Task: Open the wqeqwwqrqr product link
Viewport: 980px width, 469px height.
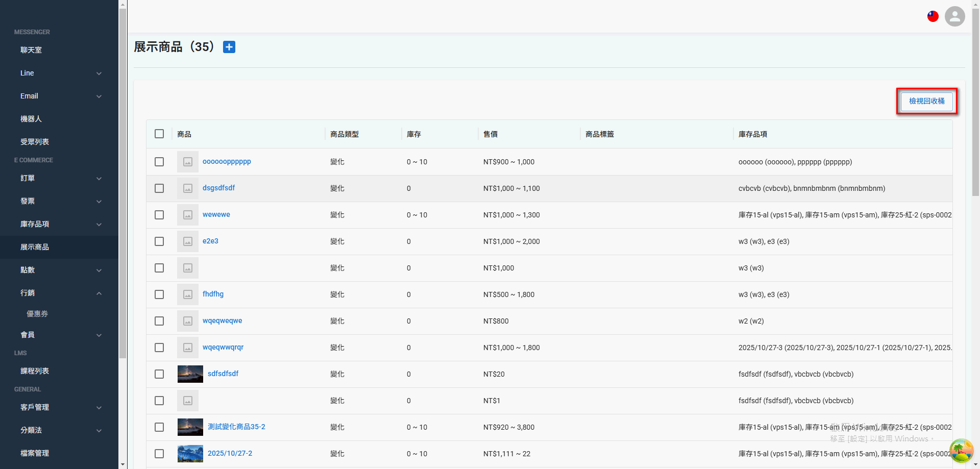Action: tap(223, 347)
